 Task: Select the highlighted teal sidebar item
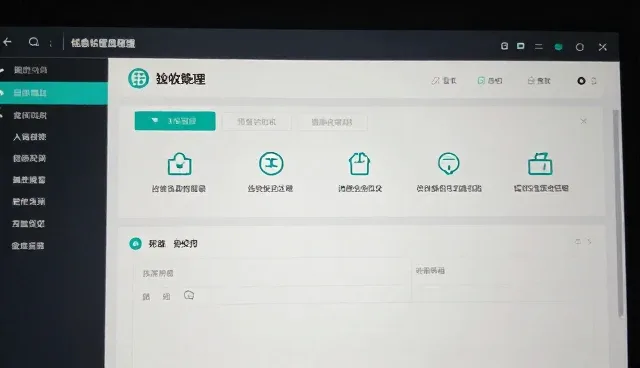coord(53,93)
